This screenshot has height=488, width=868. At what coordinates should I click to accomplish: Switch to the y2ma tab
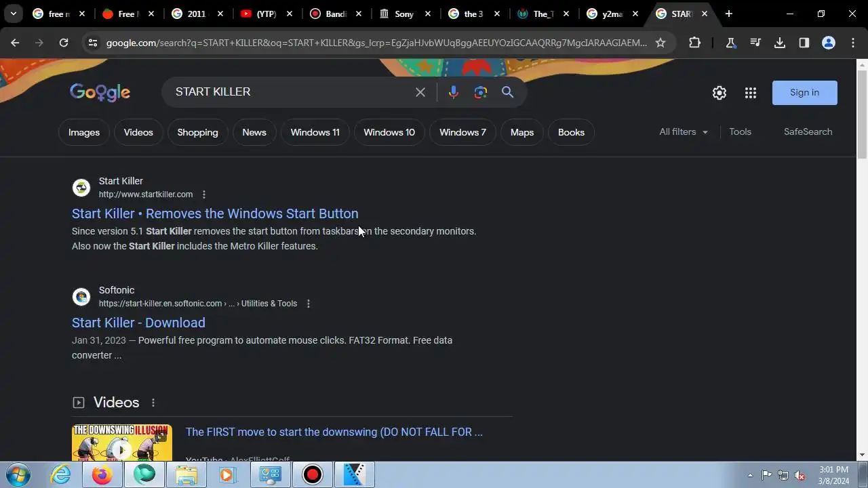click(x=612, y=14)
